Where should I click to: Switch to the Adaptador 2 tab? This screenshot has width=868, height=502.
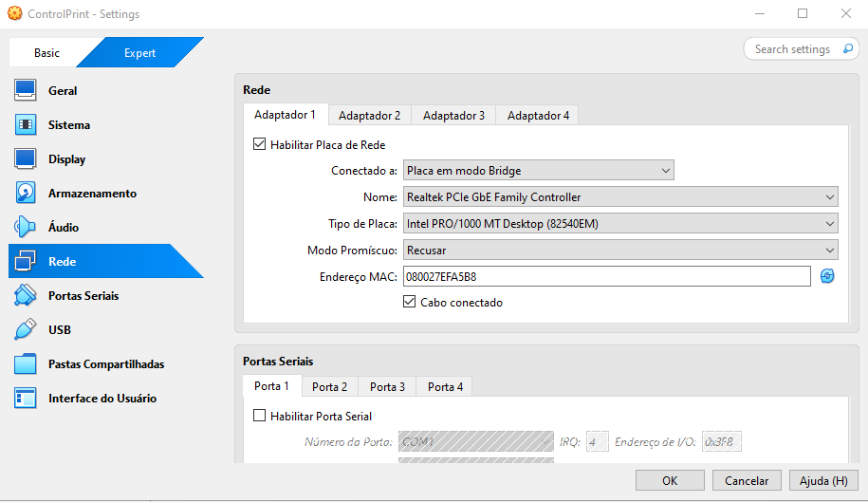[369, 116]
